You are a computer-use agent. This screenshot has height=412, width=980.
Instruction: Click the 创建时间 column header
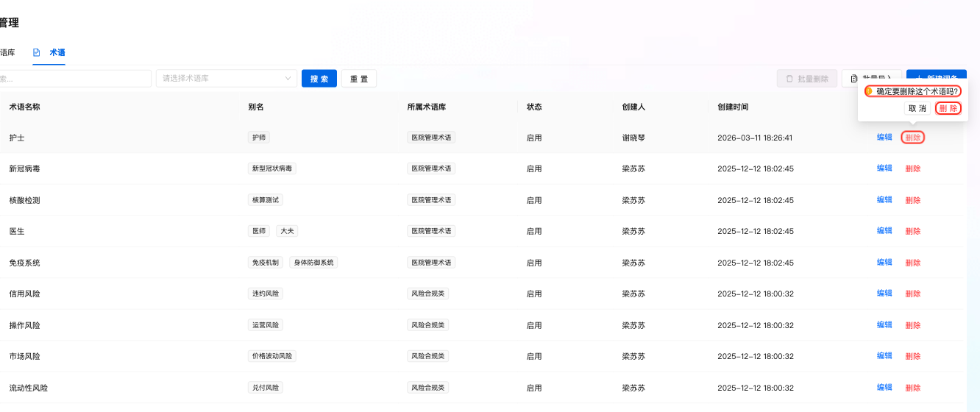pyautogui.click(x=733, y=107)
